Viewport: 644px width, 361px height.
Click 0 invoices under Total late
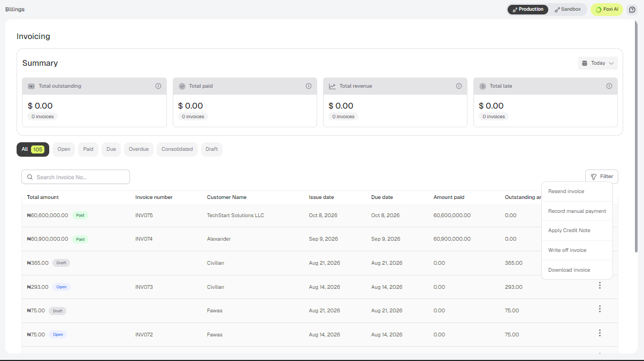(494, 117)
